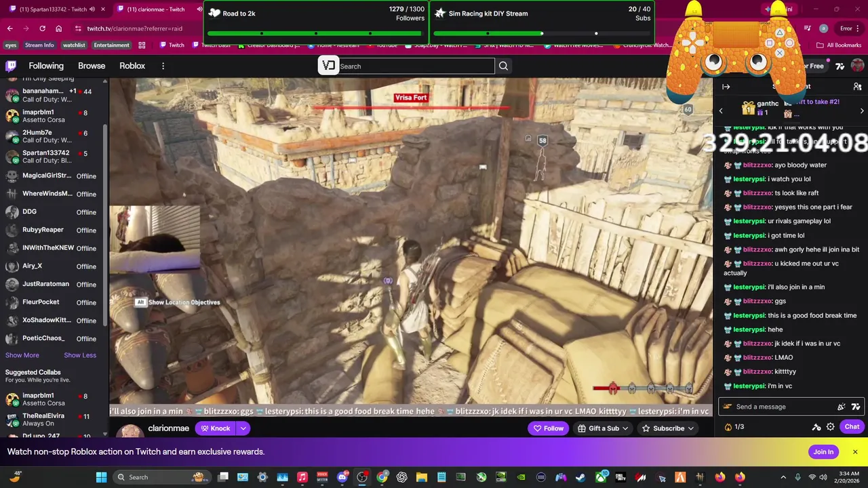This screenshot has height=488, width=868.
Task: Dismiss the Roblox rewards banner
Action: [855, 452]
